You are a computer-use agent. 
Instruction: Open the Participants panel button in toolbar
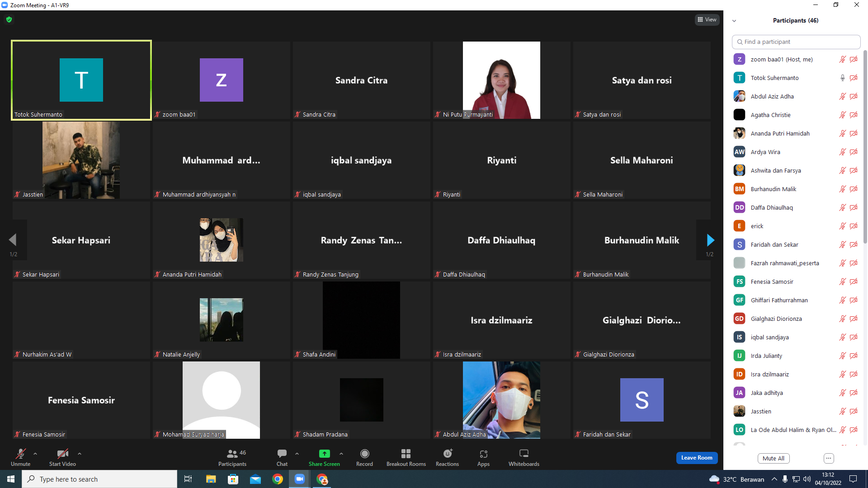click(232, 457)
